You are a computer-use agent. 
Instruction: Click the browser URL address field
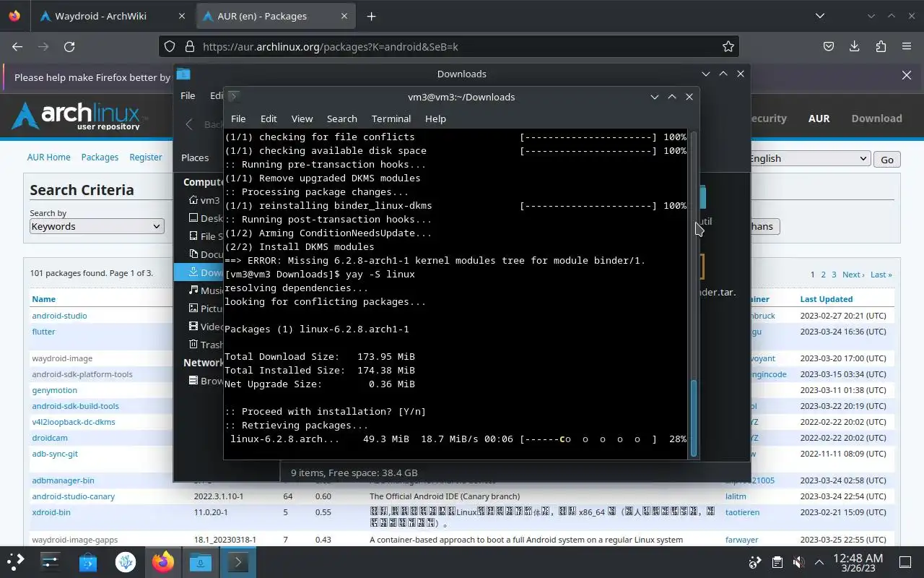coord(448,46)
